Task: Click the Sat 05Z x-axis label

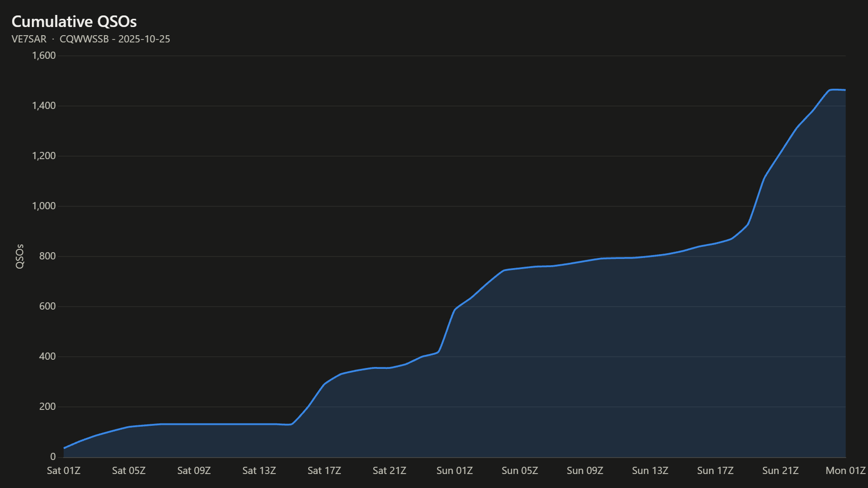Action: coord(129,471)
